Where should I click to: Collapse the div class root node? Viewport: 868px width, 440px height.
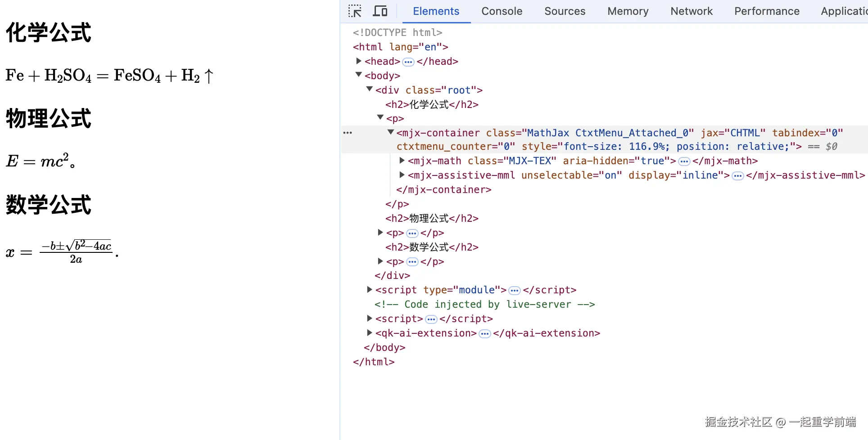point(370,89)
